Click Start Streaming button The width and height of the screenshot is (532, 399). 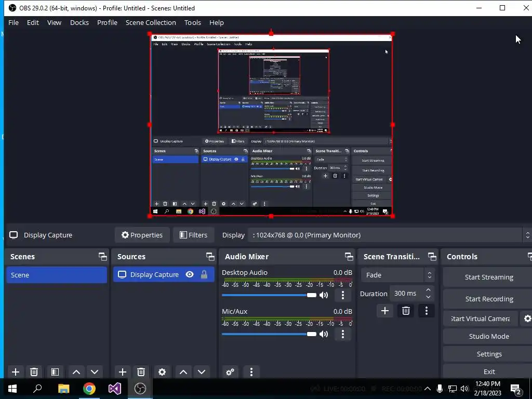pyautogui.click(x=488, y=277)
